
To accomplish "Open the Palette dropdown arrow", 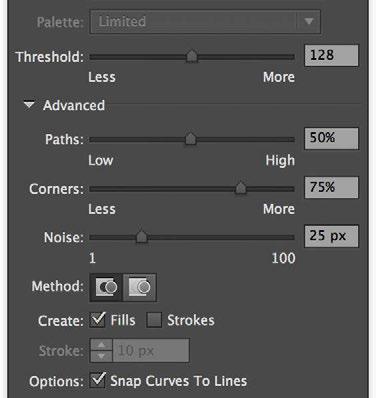I will coord(309,22).
